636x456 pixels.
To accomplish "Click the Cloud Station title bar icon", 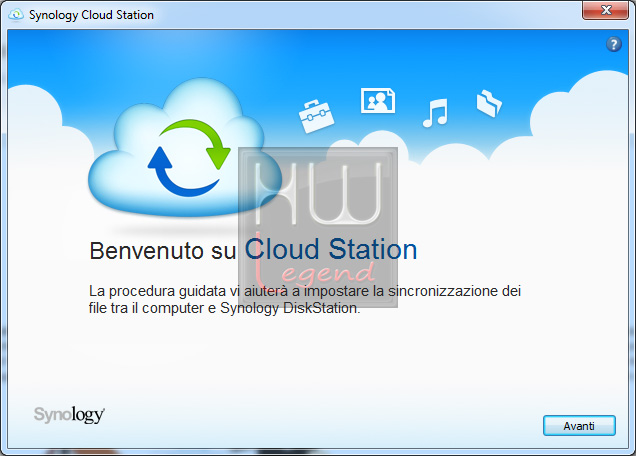I will click(16, 15).
